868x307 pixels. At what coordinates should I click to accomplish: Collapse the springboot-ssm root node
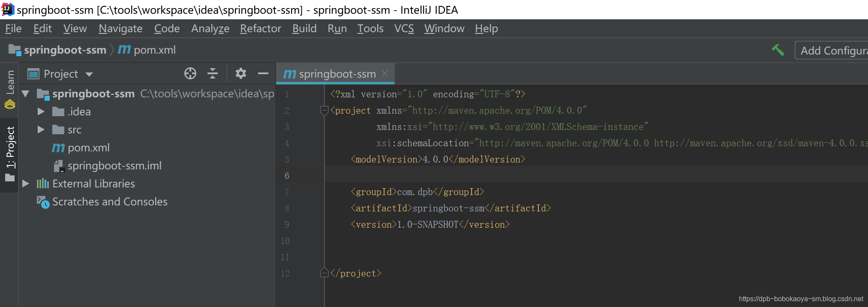[x=26, y=93]
